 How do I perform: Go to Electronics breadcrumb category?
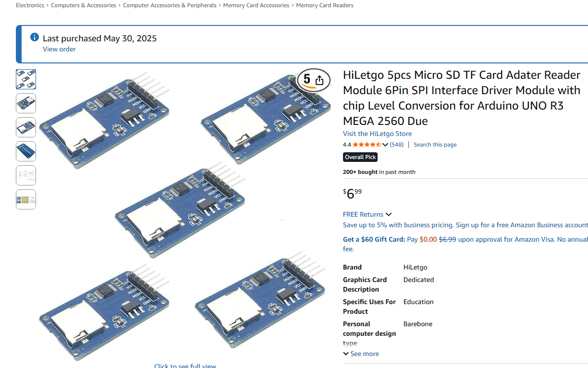tap(30, 5)
